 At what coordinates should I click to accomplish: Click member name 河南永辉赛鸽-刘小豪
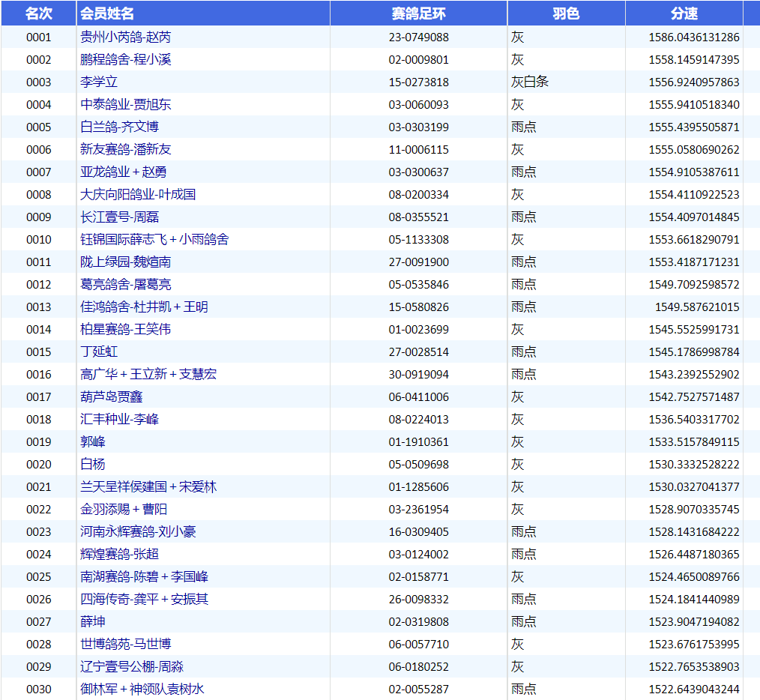pos(138,531)
